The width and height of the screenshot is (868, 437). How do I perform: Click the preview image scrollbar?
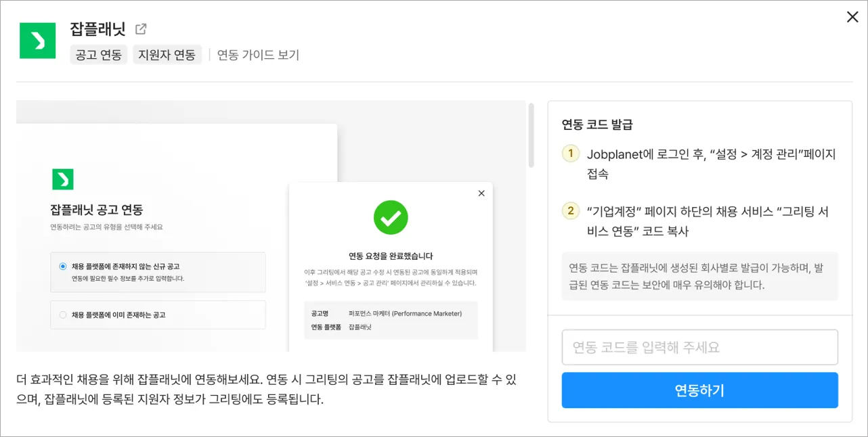pyautogui.click(x=531, y=135)
